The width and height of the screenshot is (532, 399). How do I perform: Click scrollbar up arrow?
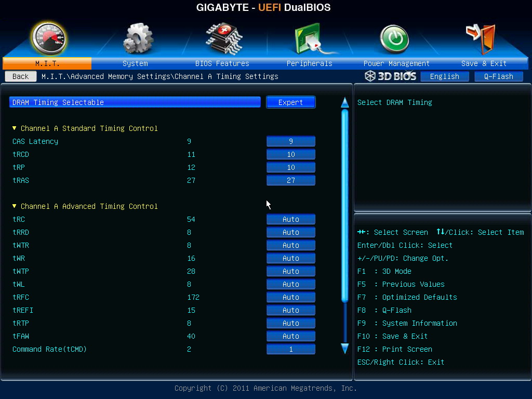345,102
